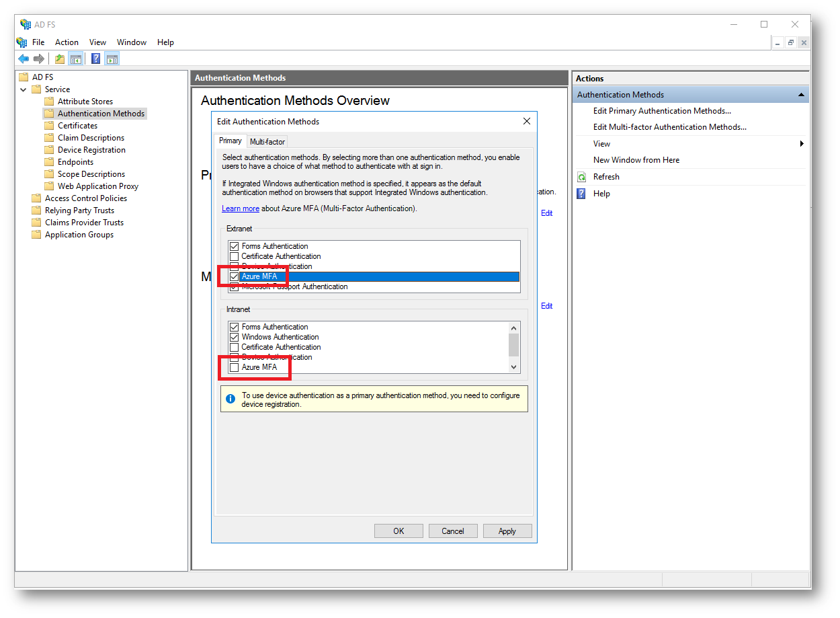Choose New Window from Here action
840x618 pixels.
click(636, 160)
